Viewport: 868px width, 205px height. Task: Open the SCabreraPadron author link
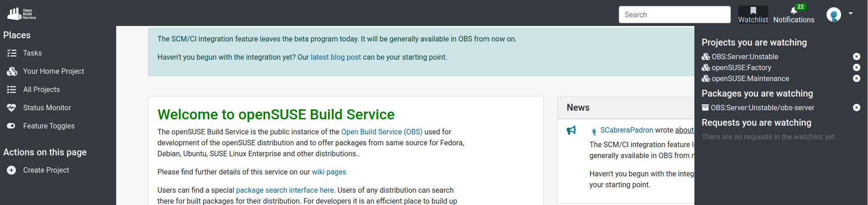[x=627, y=130]
